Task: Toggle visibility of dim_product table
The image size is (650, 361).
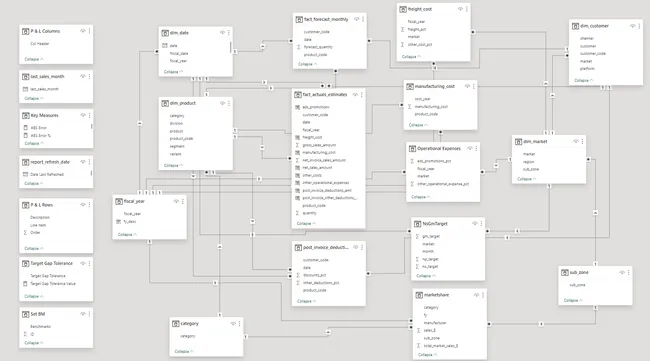Action: [222, 103]
